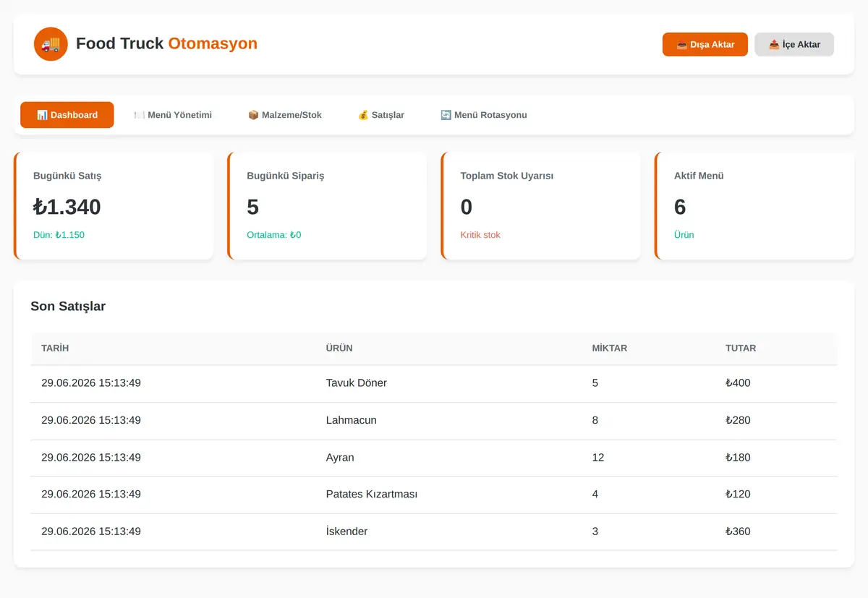Click the Aktif Menü card
The image size is (868, 598).
coord(754,205)
